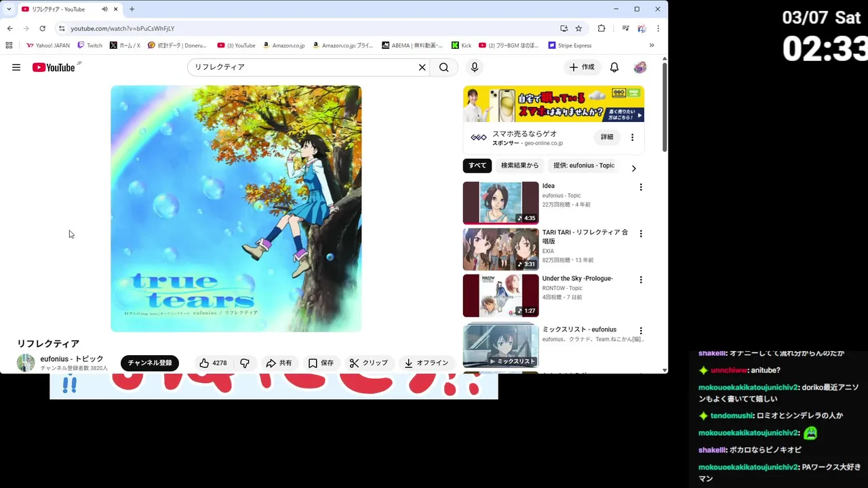Open media controls icon in toolbar
Viewport: 868px width, 488px height.
click(625, 28)
